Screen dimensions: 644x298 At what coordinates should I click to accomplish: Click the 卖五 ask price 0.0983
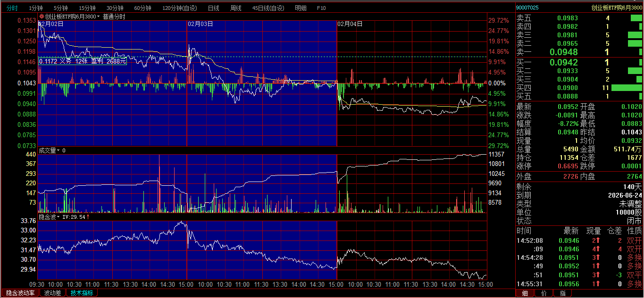(x=568, y=18)
